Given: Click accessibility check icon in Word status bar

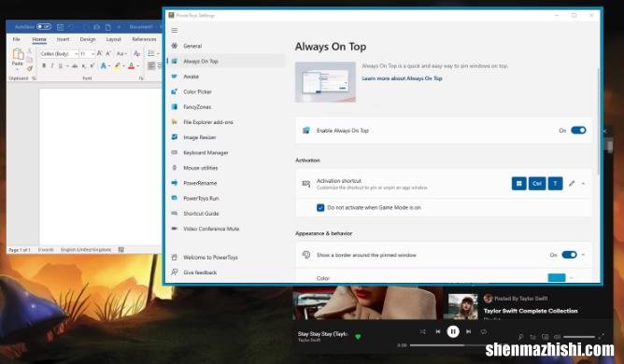Looking at the screenshot, I should (x=121, y=250).
